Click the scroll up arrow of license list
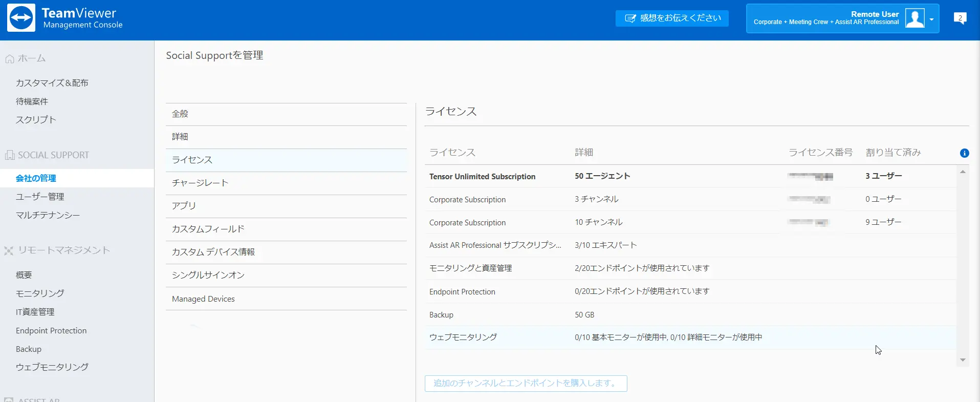 point(963,172)
